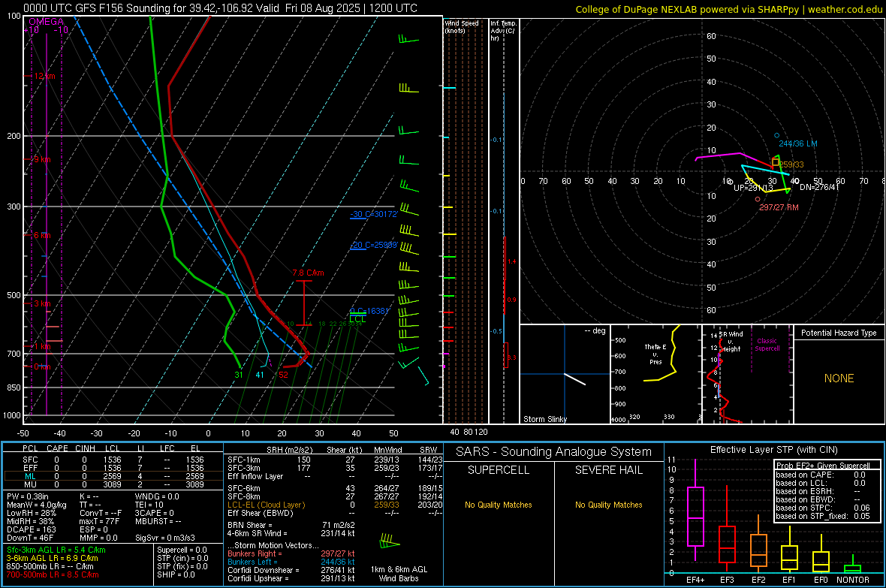Click the '-20 C=25989' level label
The width and height of the screenshot is (886, 588).
click(x=373, y=245)
